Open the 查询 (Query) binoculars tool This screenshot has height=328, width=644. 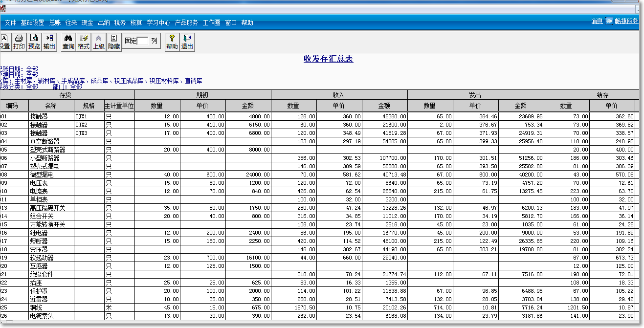coord(68,42)
